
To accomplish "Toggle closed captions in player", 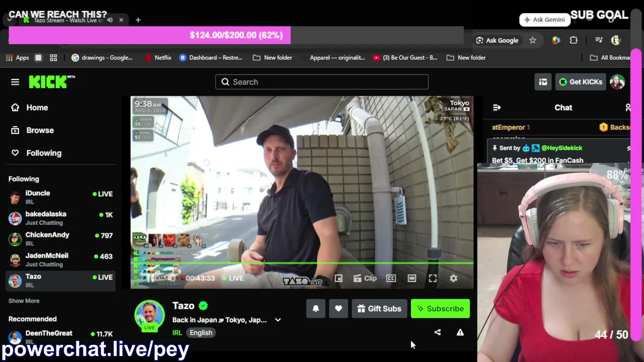I will click(x=391, y=278).
